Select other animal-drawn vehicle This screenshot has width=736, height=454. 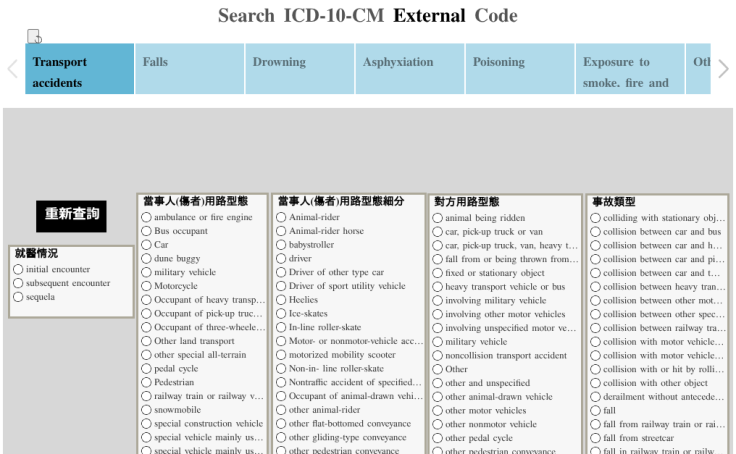(x=437, y=397)
